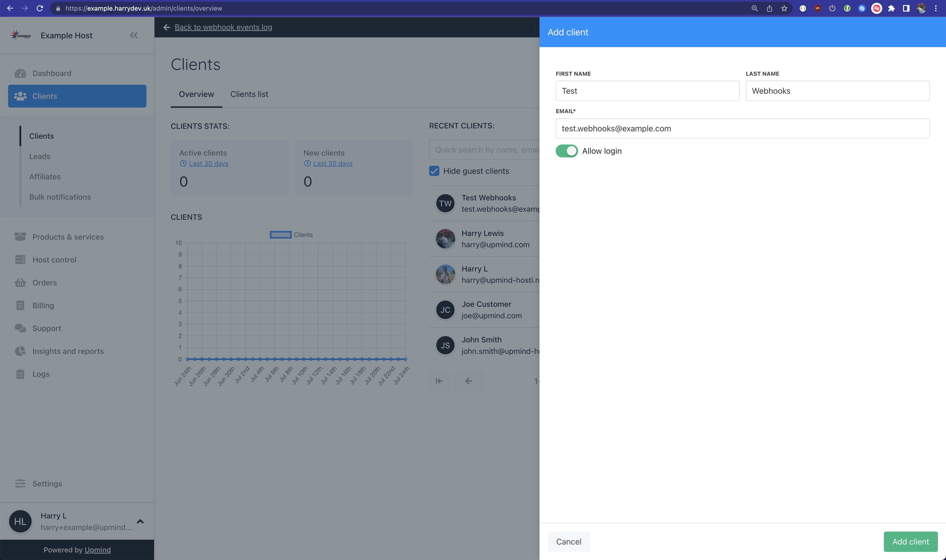Image resolution: width=946 pixels, height=560 pixels.
Task: Click the Billing receipt icon
Action: pyautogui.click(x=20, y=305)
